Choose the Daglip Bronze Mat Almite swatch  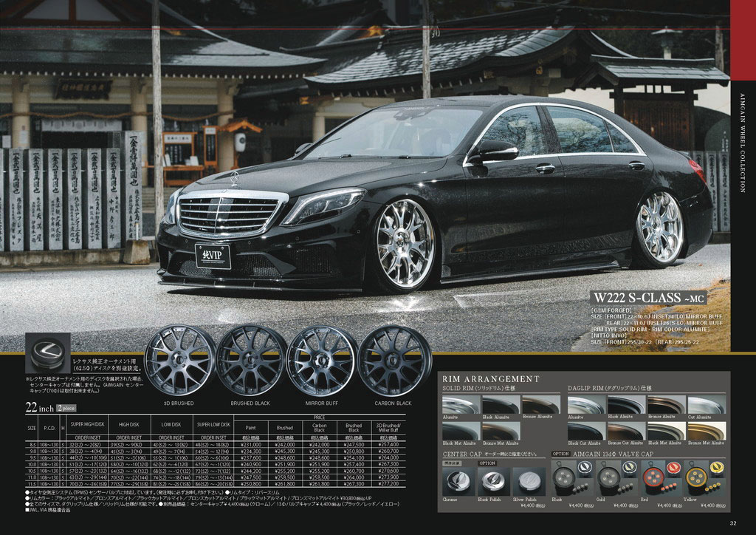coord(707,432)
